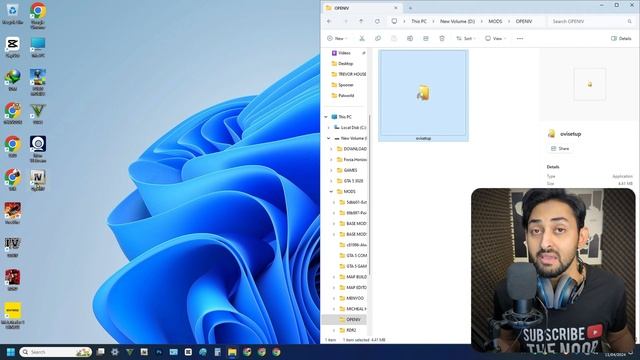640x360 pixels.
Task: Click the Cut scissors icon in File Explorer
Action: click(362, 38)
